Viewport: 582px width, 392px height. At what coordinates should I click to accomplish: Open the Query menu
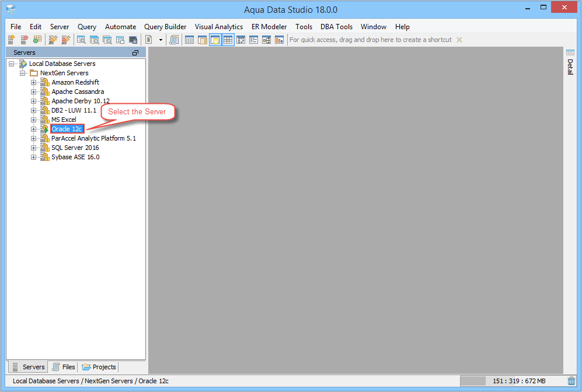click(x=87, y=27)
